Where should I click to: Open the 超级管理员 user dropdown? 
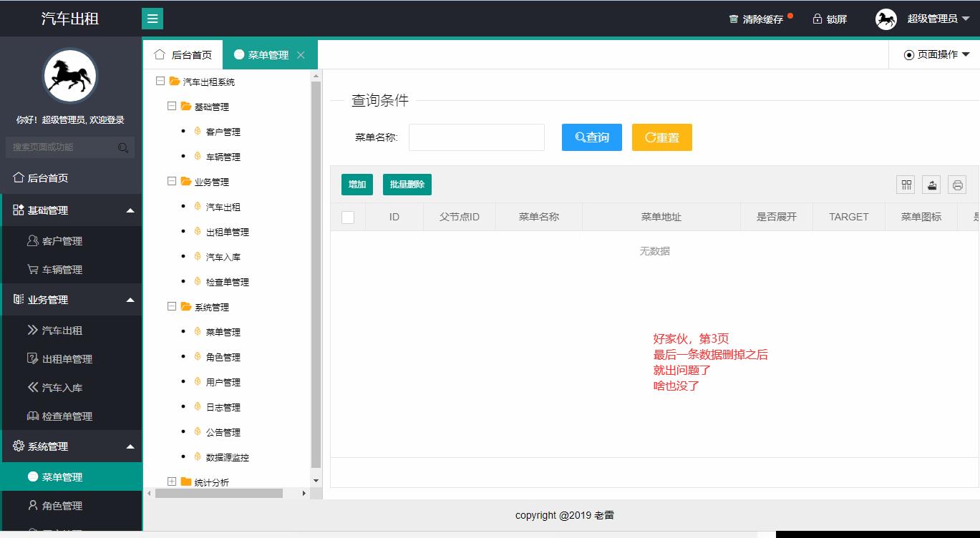(x=938, y=19)
